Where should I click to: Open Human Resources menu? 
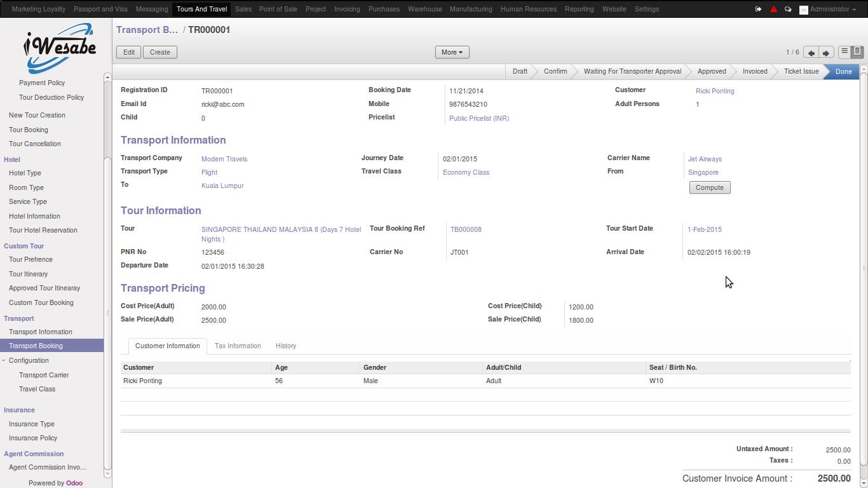pos(529,10)
